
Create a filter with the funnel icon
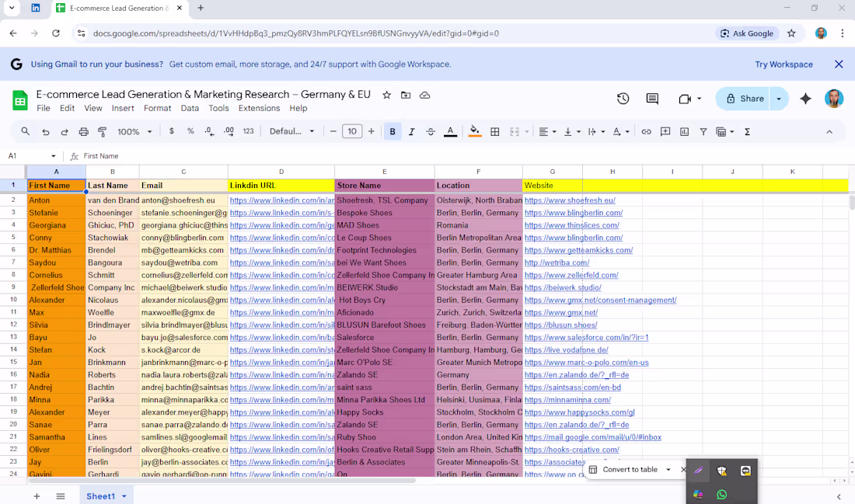(703, 131)
